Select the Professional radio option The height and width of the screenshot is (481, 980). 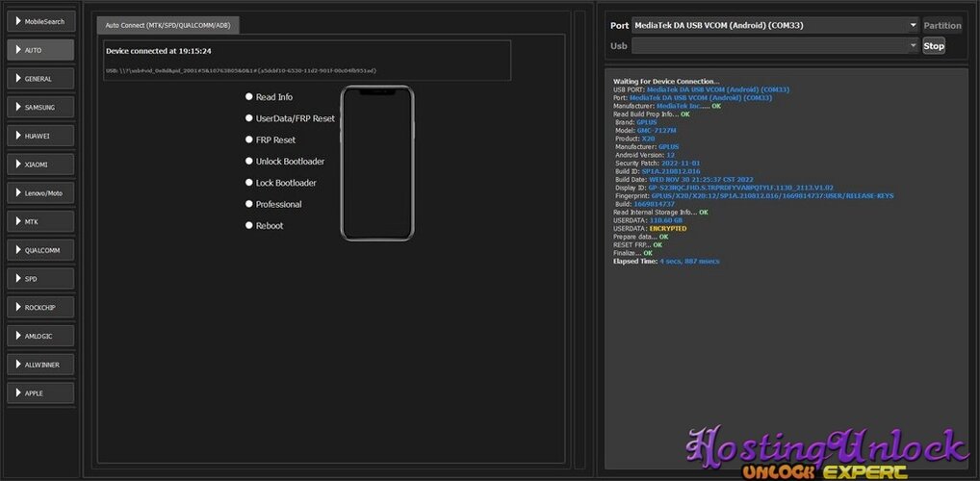[273, 204]
